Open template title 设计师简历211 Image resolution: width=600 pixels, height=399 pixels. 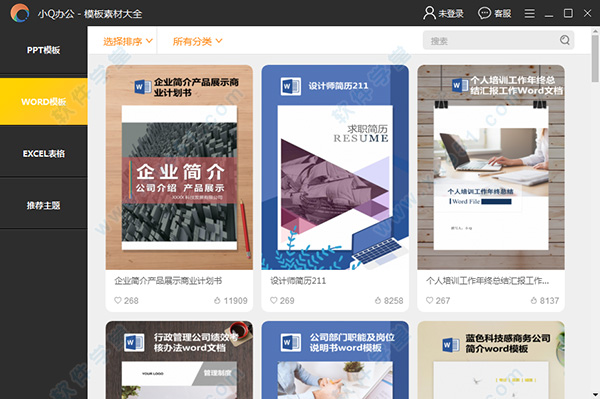pyautogui.click(x=298, y=281)
